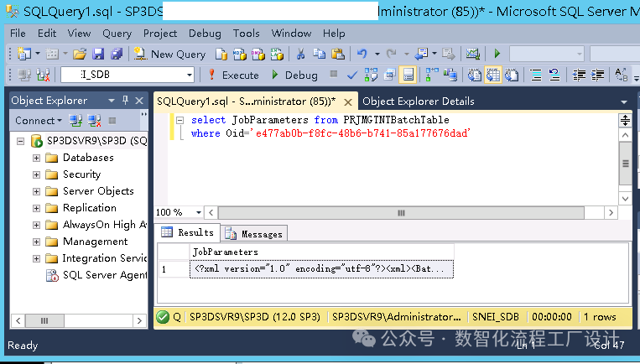This screenshot has height=364, width=640.
Task: Click Comment Out Selected Lines icon
Action: point(535,75)
